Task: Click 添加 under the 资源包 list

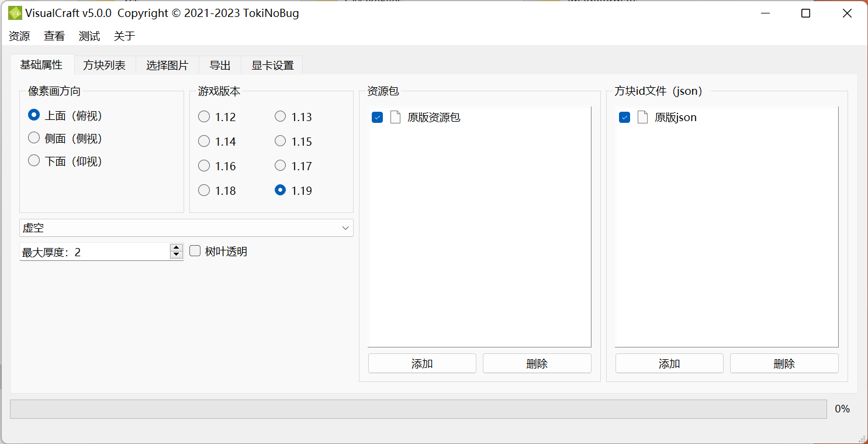Action: 422,363
